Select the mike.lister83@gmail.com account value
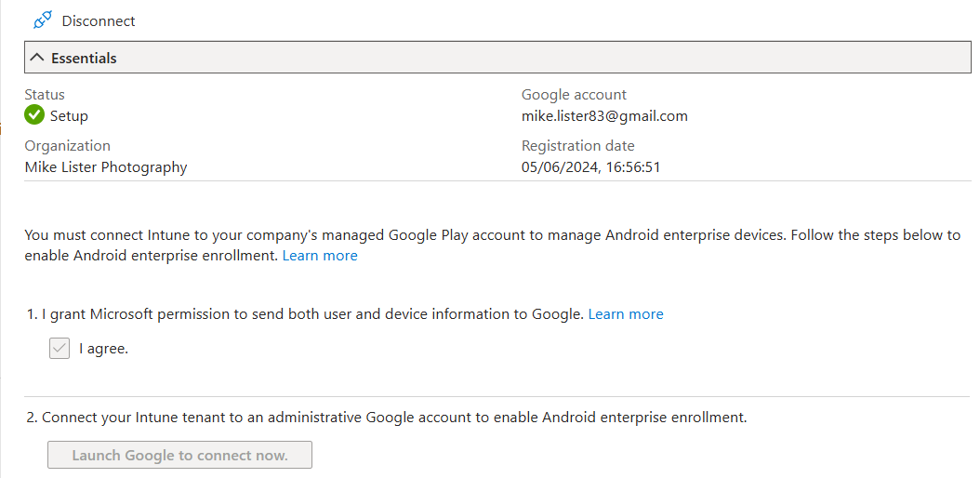Viewport: 980px width, 478px height. (x=604, y=115)
